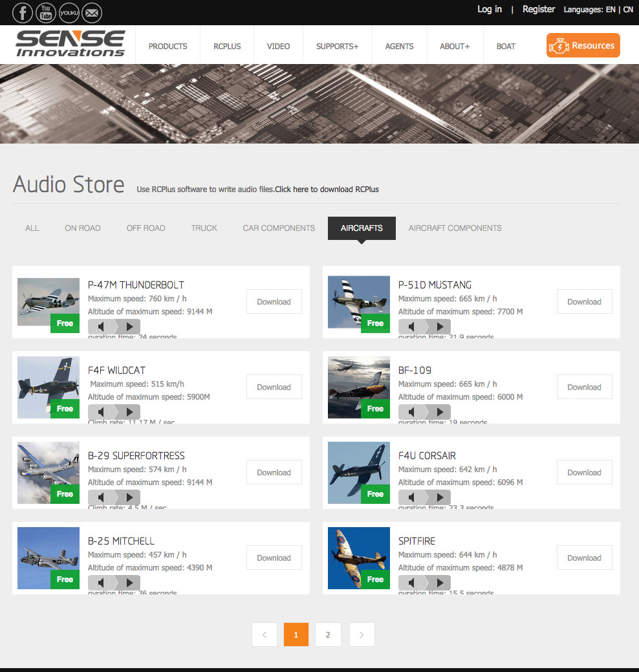Play next sound for P-47M Thunderbolt

pos(129,327)
